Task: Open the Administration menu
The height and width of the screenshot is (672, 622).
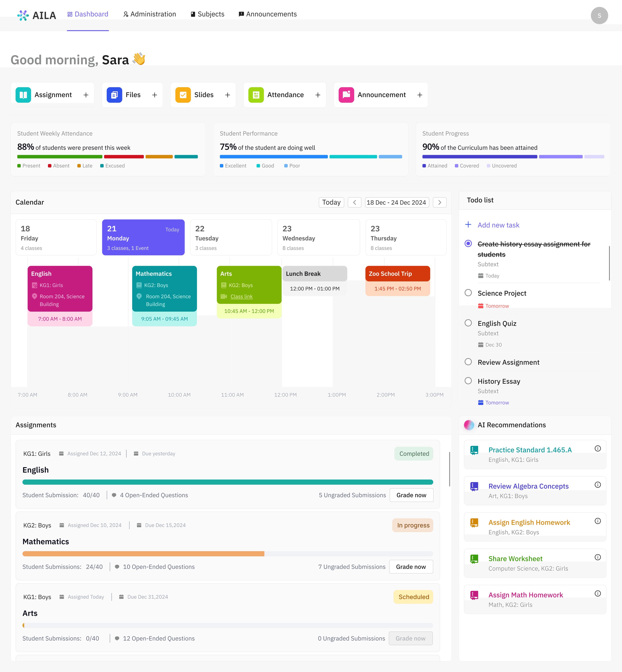Action: pyautogui.click(x=149, y=14)
